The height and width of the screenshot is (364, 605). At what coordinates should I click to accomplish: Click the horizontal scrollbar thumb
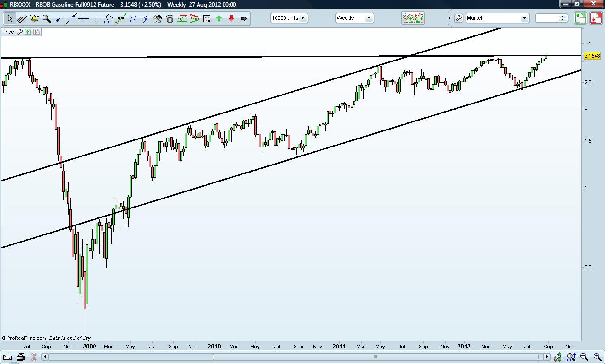pos(376,357)
